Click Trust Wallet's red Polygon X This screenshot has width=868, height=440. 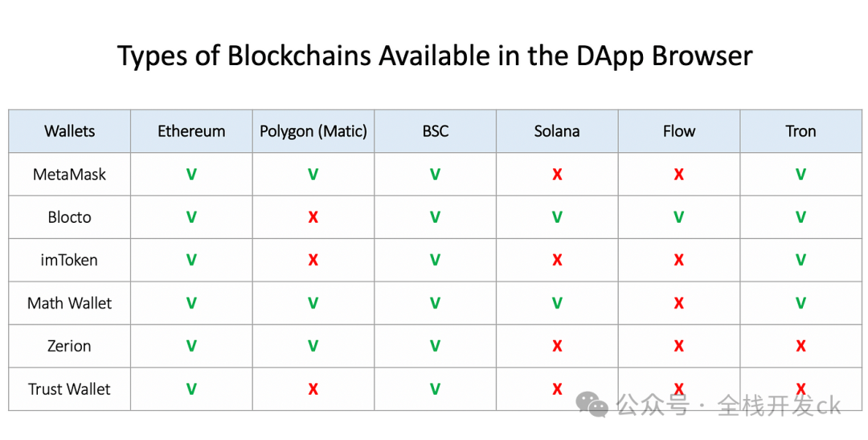click(313, 389)
